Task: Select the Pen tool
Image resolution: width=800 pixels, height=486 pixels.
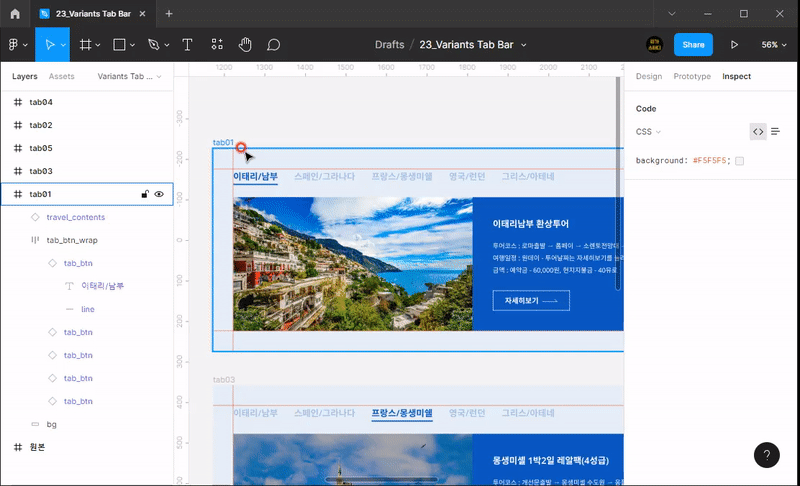Action: click(153, 45)
